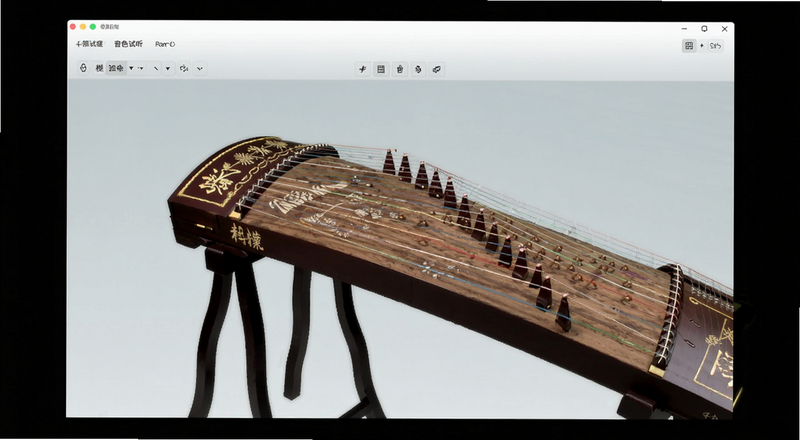Toggle the top-right button right of the arrow

pos(715,46)
